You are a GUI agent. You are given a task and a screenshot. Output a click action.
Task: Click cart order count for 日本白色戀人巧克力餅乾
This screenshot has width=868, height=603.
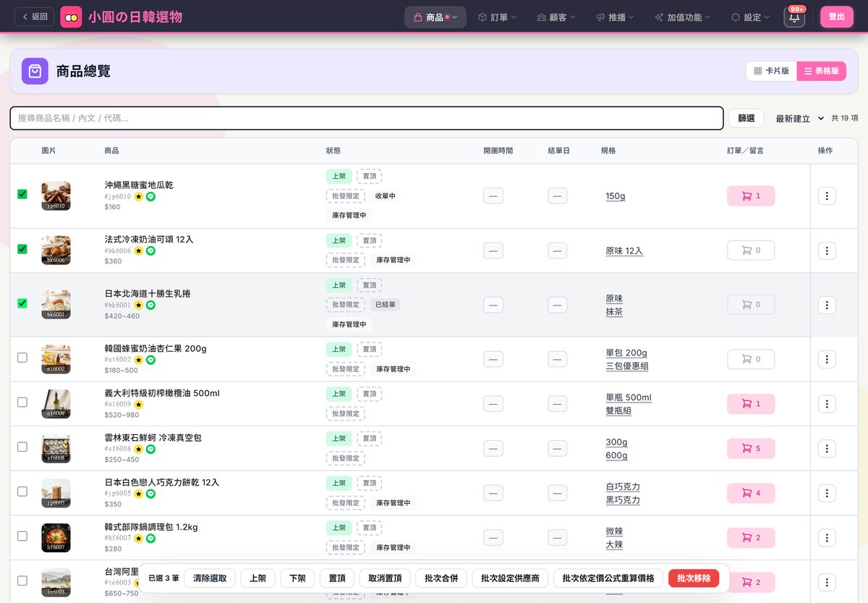(x=751, y=493)
